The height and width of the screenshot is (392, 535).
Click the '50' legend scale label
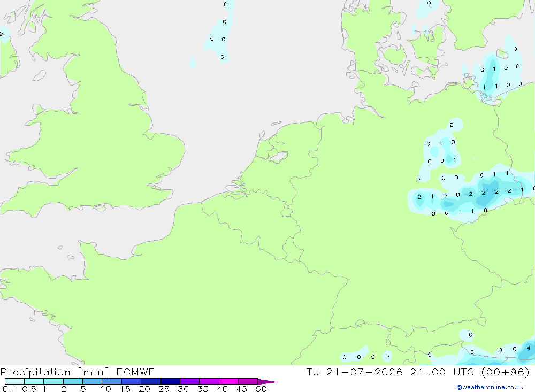(261, 389)
